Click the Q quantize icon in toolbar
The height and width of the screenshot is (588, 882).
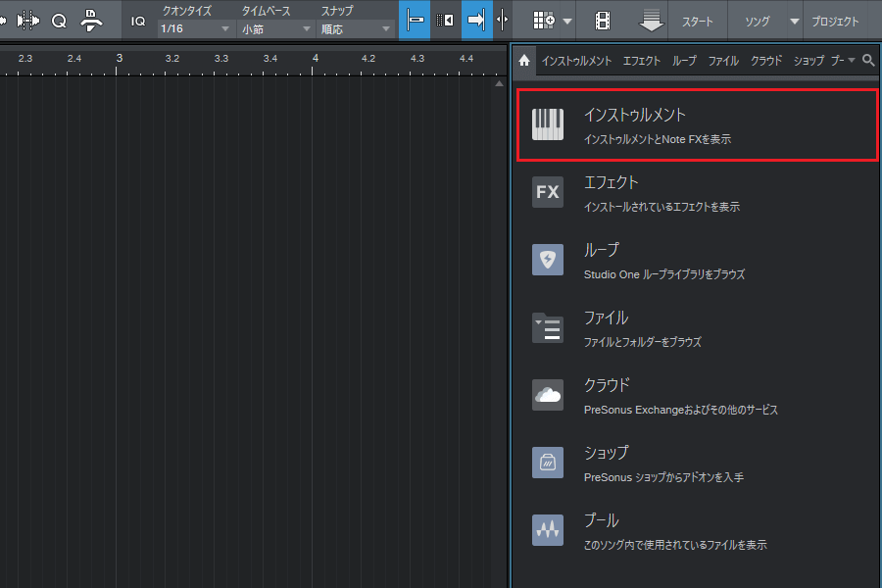coord(59,22)
